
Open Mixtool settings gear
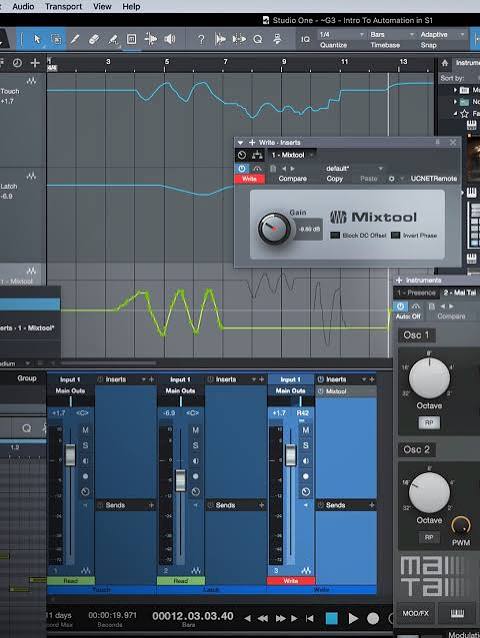(x=391, y=179)
